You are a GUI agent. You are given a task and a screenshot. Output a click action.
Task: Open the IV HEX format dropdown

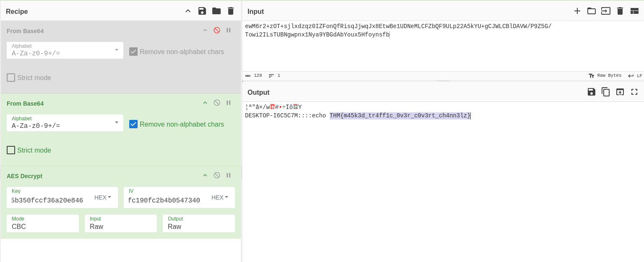220,197
